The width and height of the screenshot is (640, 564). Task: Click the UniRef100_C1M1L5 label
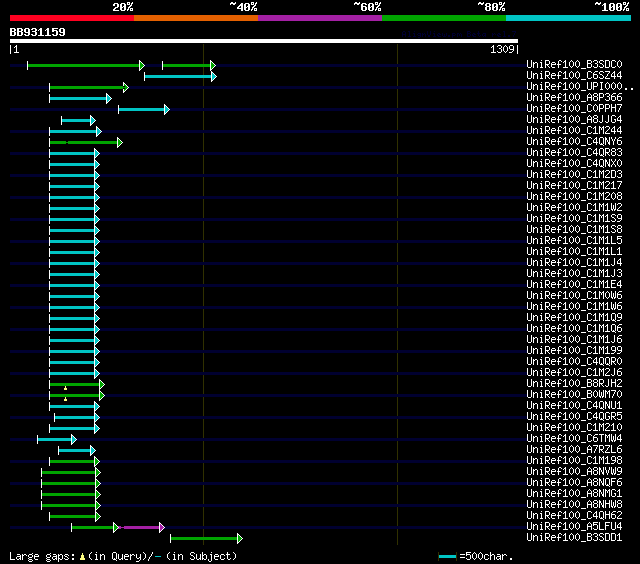[x=574, y=241]
